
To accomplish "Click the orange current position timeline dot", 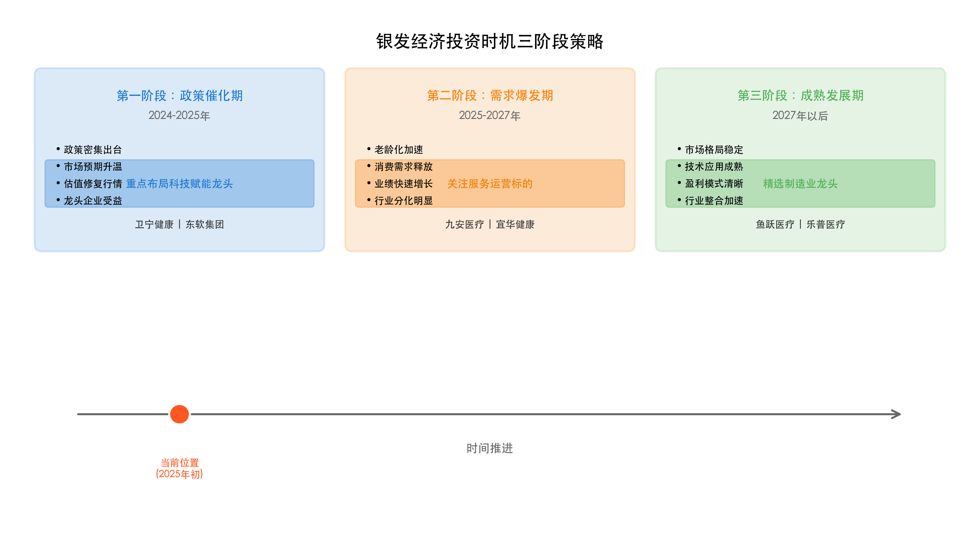I will tap(179, 414).
